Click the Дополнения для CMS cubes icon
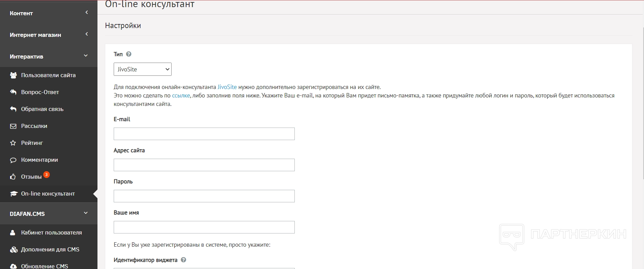644x269 pixels. (x=14, y=249)
